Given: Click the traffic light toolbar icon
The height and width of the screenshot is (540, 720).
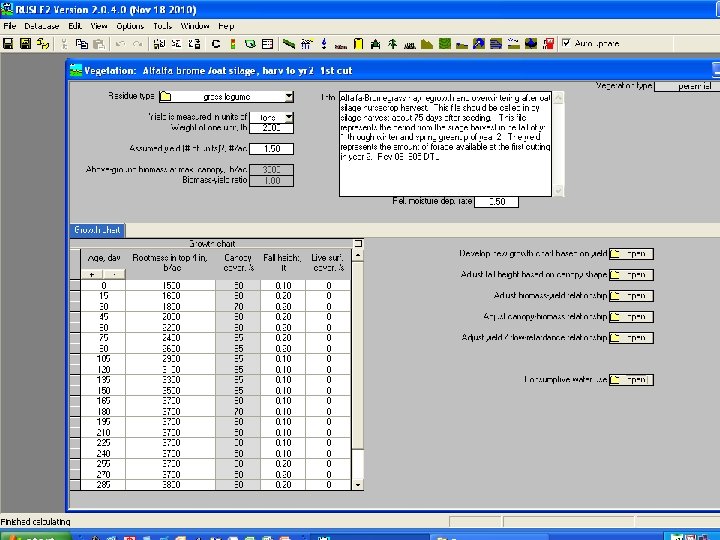Looking at the screenshot, I should tap(233, 44).
